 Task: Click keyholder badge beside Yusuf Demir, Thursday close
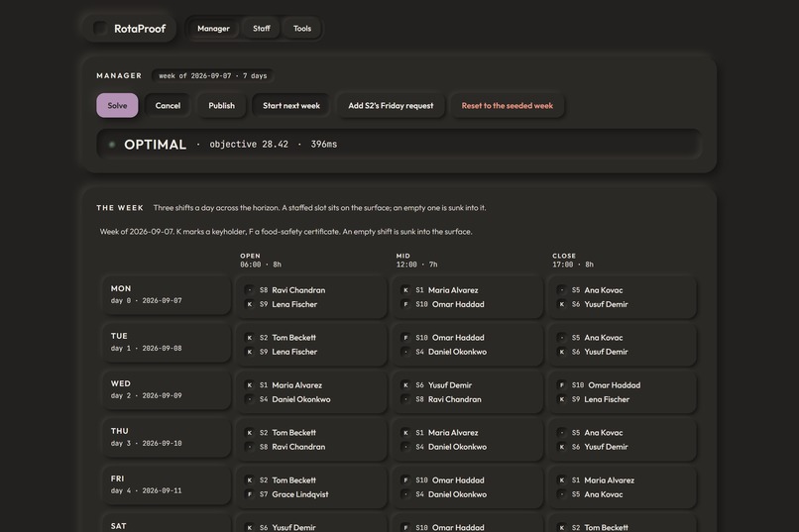pos(561,447)
